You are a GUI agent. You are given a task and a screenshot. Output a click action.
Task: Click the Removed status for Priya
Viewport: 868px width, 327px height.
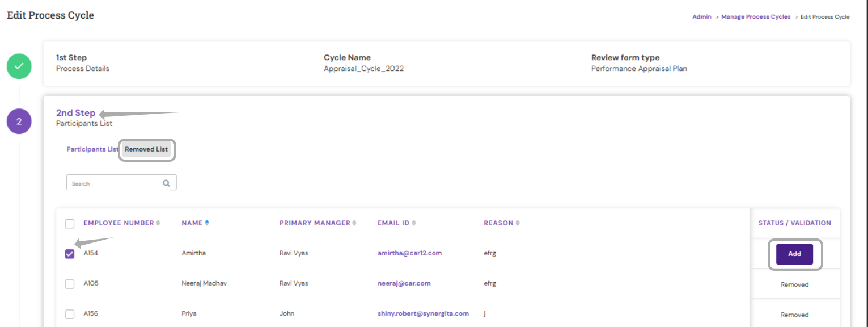point(794,315)
